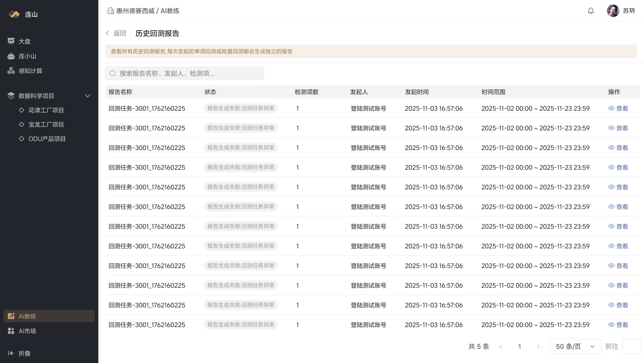This screenshot has width=644, height=363.
Task: Click the building icon before 惠州德赛西威
Action: pyautogui.click(x=111, y=11)
